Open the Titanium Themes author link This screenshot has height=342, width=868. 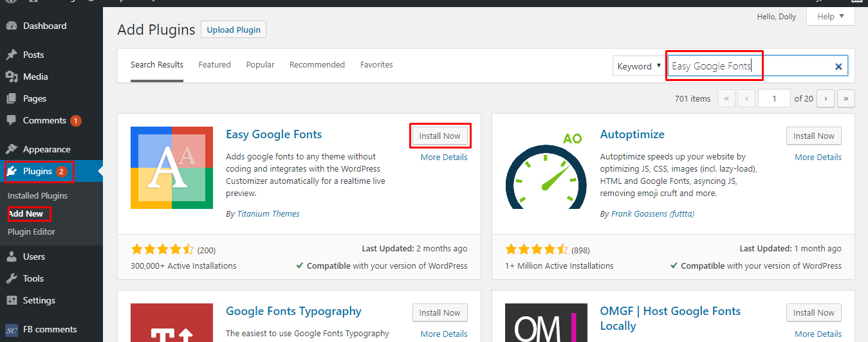click(268, 213)
